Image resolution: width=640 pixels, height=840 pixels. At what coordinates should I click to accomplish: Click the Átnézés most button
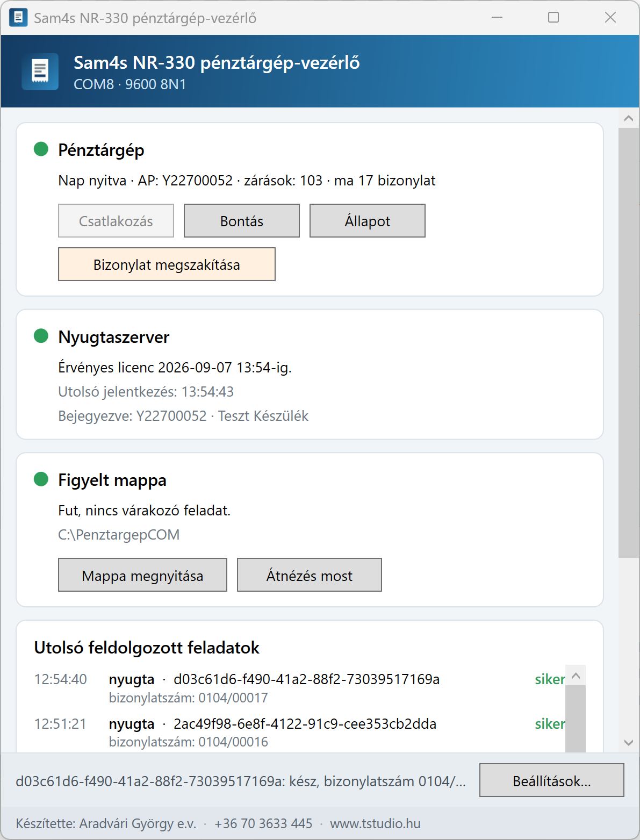click(310, 576)
